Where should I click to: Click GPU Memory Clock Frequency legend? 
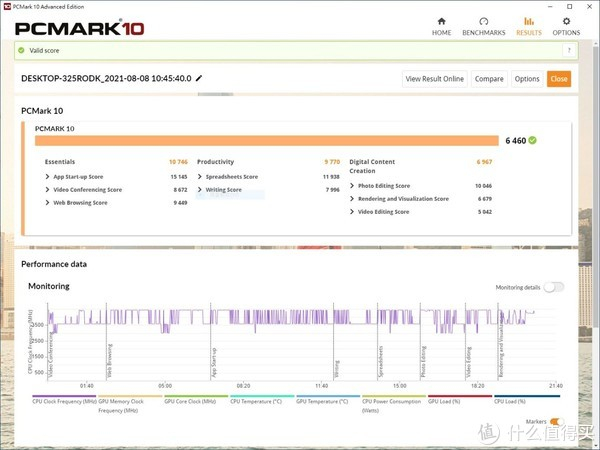click(x=130, y=404)
